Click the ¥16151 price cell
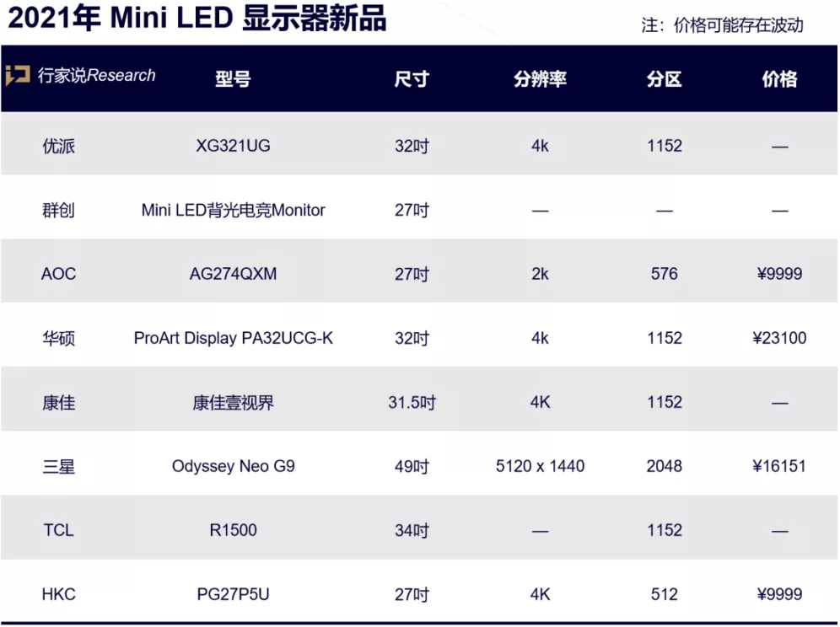840x627 pixels. (778, 466)
